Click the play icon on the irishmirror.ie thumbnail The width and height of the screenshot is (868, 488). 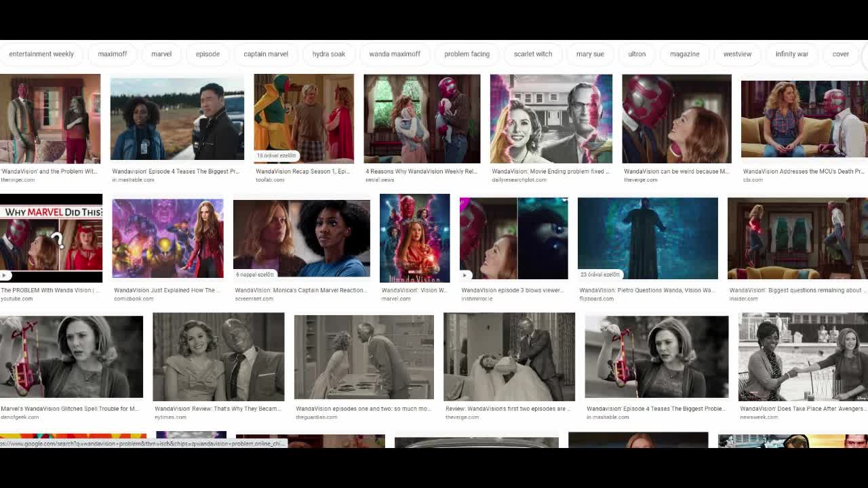(465, 275)
